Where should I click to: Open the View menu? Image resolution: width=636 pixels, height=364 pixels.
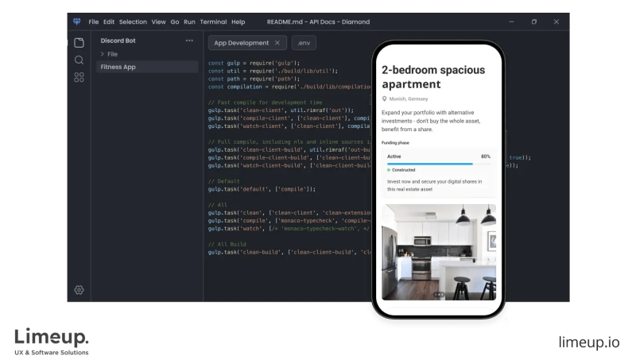click(x=158, y=22)
